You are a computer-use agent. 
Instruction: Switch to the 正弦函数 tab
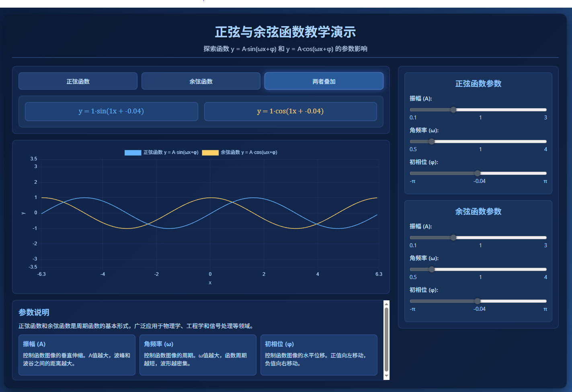coord(78,81)
